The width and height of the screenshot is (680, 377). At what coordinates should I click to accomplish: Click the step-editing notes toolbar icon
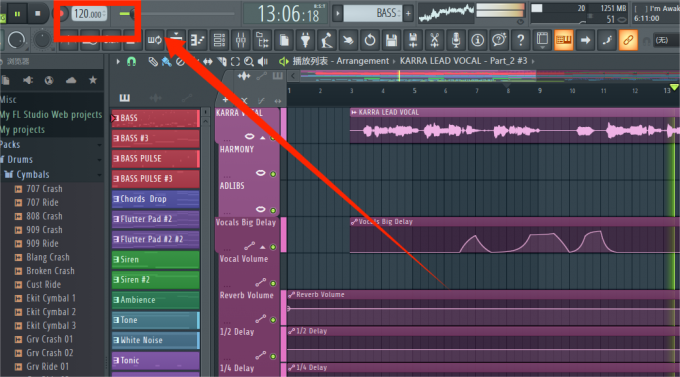198,41
